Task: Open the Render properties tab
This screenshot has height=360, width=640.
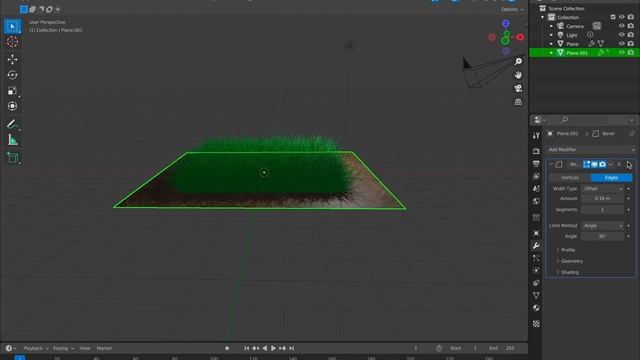Action: (536, 151)
